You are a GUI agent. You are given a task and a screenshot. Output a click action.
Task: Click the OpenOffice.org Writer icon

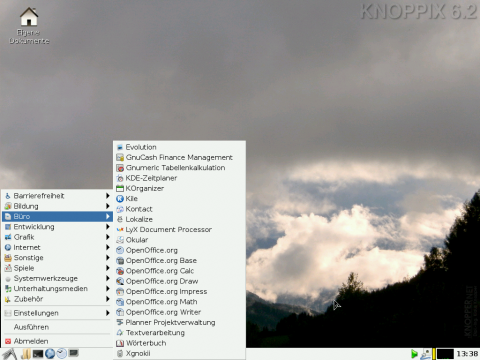coord(120,312)
